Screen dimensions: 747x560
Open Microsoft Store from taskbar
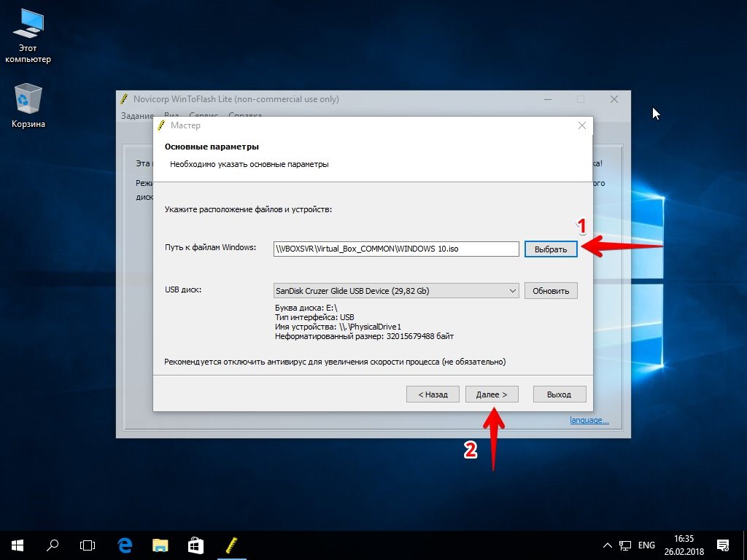click(196, 545)
